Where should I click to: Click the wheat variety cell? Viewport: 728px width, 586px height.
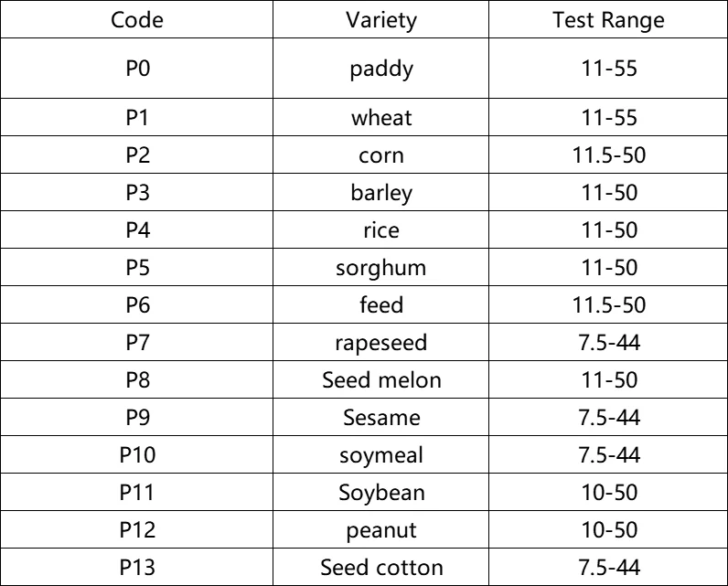(381, 118)
